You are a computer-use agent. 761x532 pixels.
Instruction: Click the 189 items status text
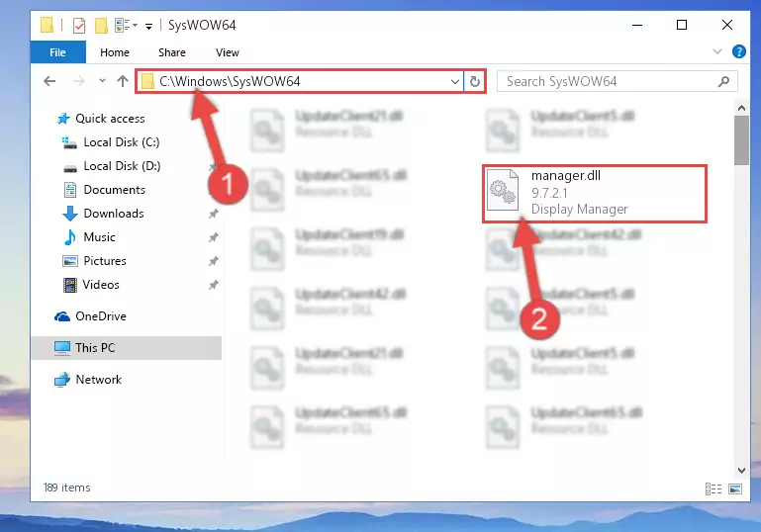67,488
